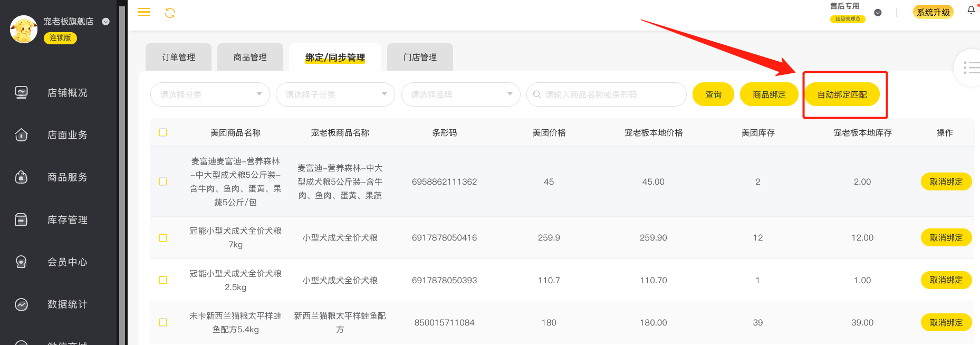Viewport: 980px width, 345px height.
Task: Open the notification bell
Action: 971,10
